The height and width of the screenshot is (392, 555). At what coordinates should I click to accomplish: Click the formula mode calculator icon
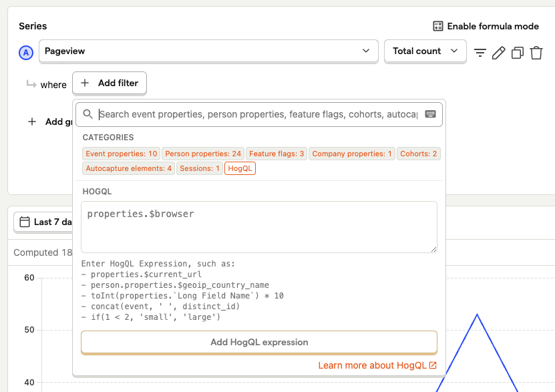[x=438, y=26]
